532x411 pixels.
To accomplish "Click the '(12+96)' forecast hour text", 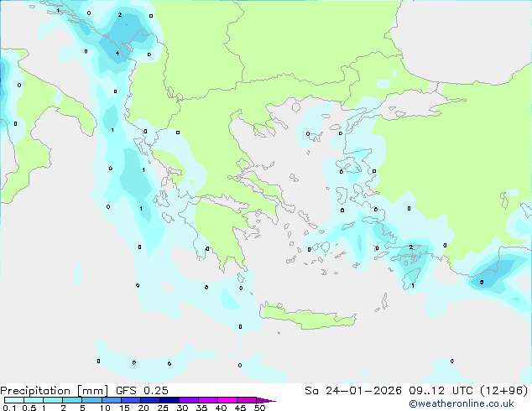I will (x=504, y=391).
